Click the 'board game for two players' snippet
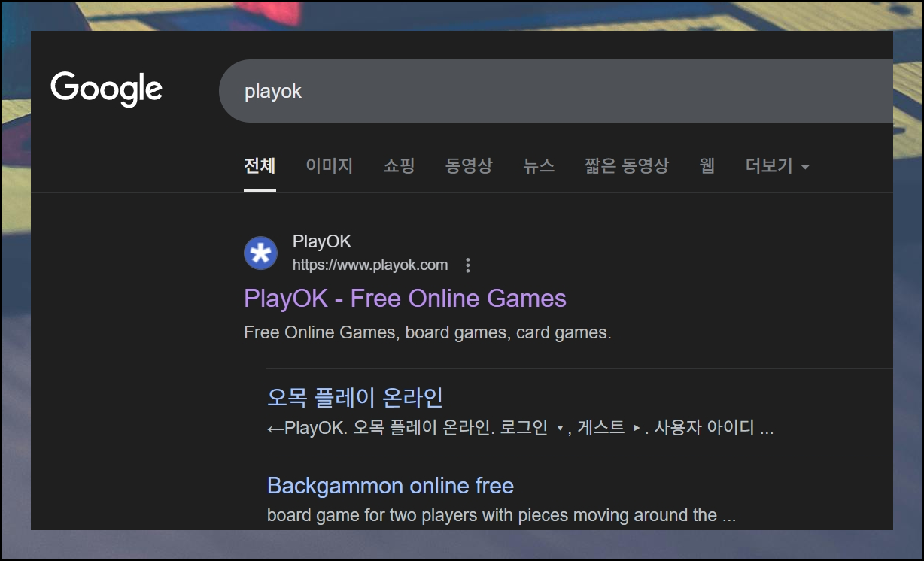 (x=501, y=516)
